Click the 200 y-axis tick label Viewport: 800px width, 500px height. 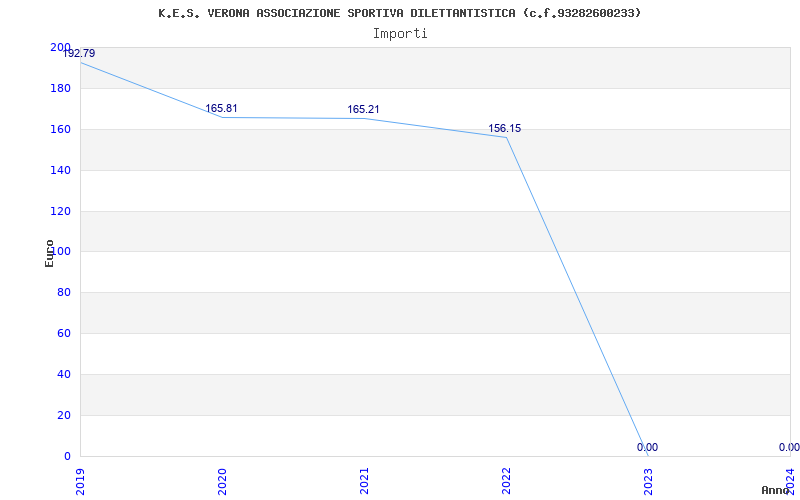[x=60, y=47]
